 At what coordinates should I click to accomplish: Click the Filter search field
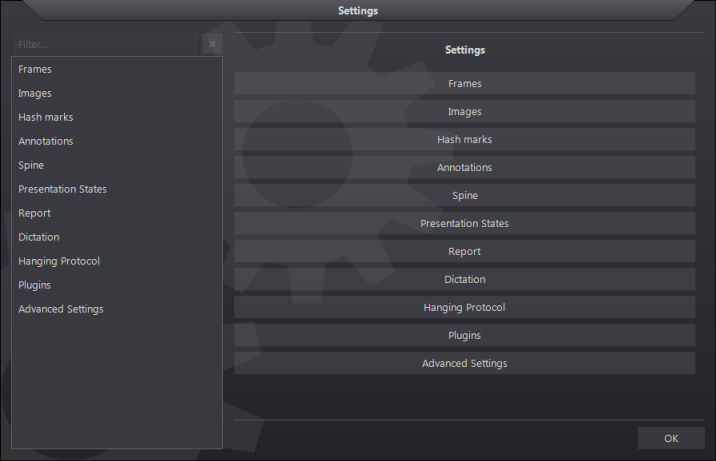coord(105,44)
